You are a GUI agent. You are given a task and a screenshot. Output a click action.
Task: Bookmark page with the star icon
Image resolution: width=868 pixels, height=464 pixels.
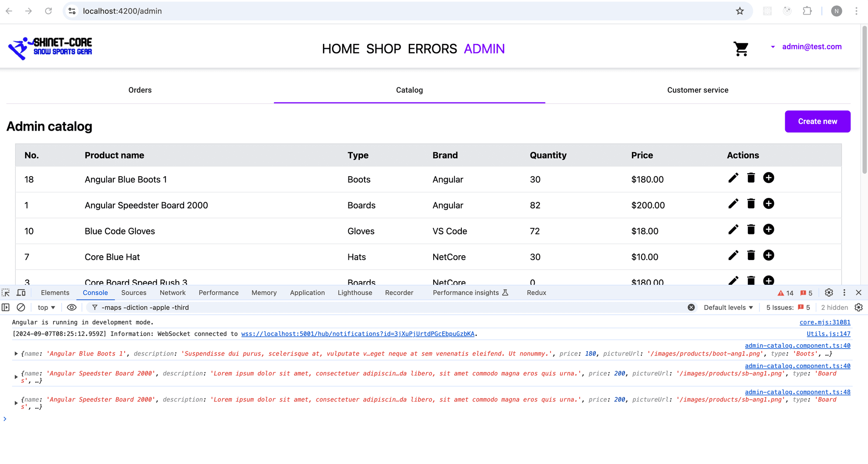click(740, 11)
